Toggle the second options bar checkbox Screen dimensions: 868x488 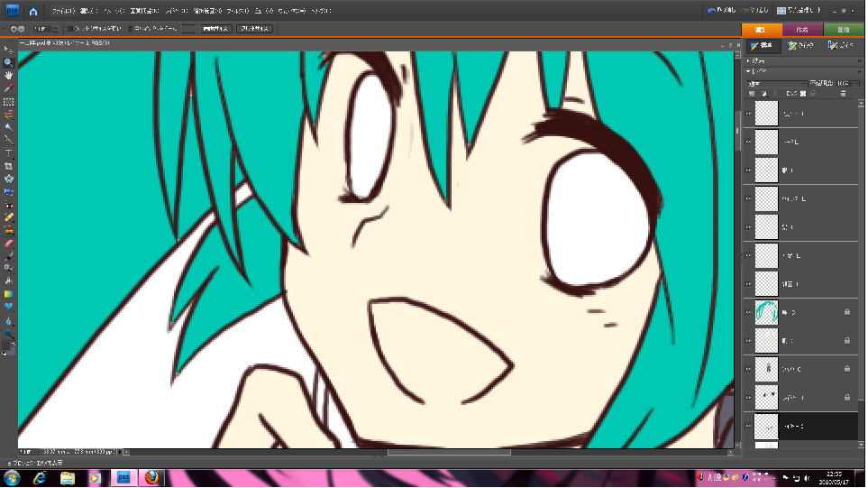tap(131, 29)
